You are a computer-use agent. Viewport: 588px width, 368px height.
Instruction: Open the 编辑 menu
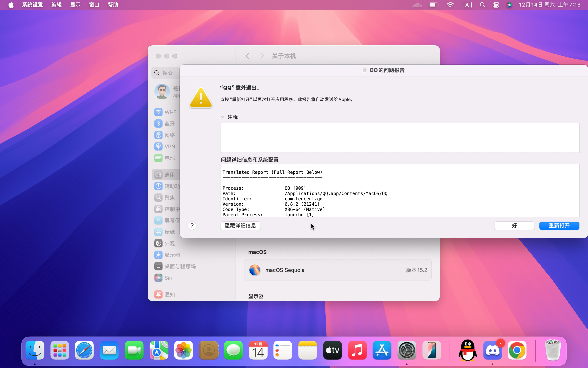(56, 5)
